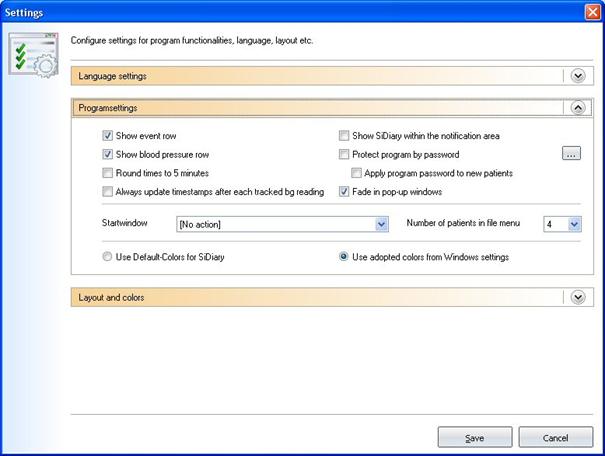Disable Fade in pop-up windows
The image size is (605, 456).
point(344,192)
